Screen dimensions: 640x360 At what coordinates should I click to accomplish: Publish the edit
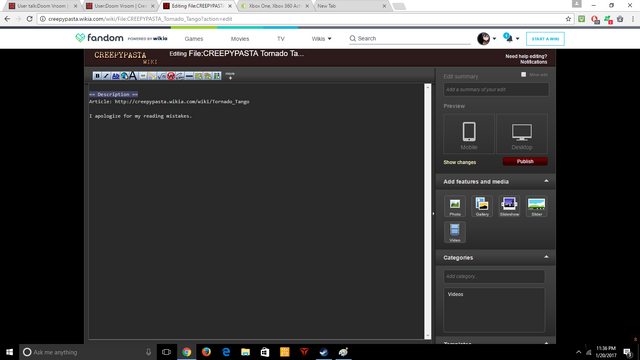(x=525, y=161)
